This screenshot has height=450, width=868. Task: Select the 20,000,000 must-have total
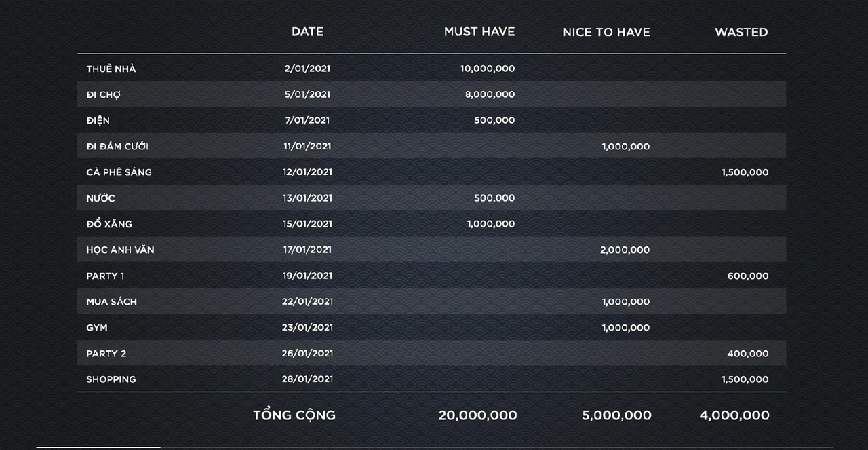477,415
